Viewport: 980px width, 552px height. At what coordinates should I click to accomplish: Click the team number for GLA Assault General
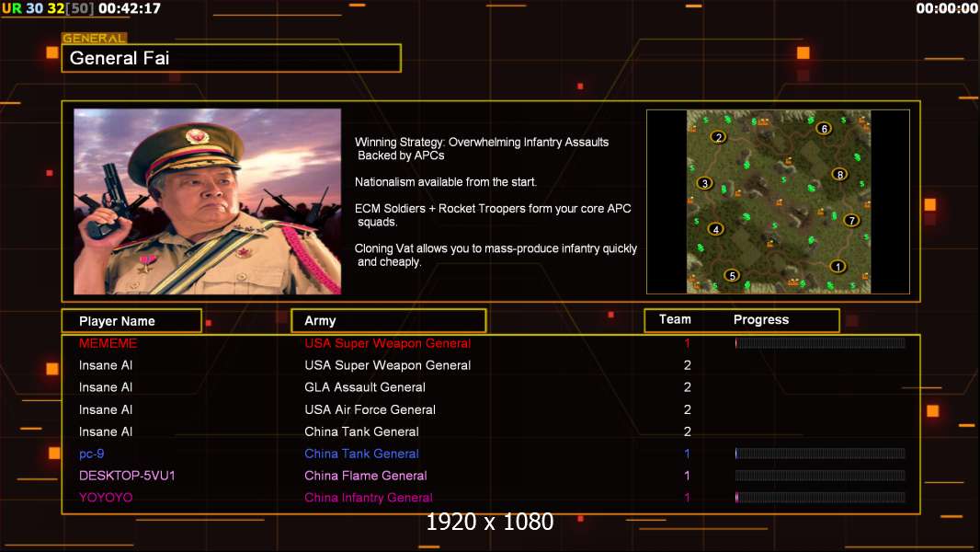tap(687, 387)
